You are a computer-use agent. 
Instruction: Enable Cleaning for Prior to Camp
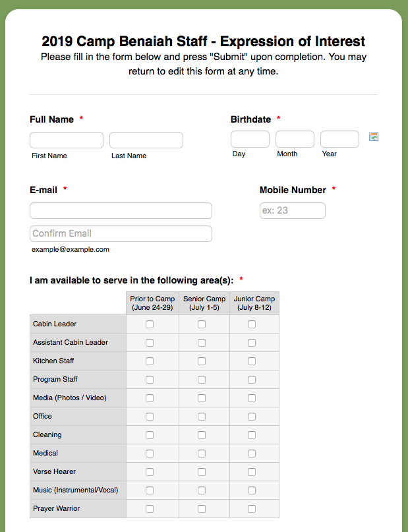point(150,435)
